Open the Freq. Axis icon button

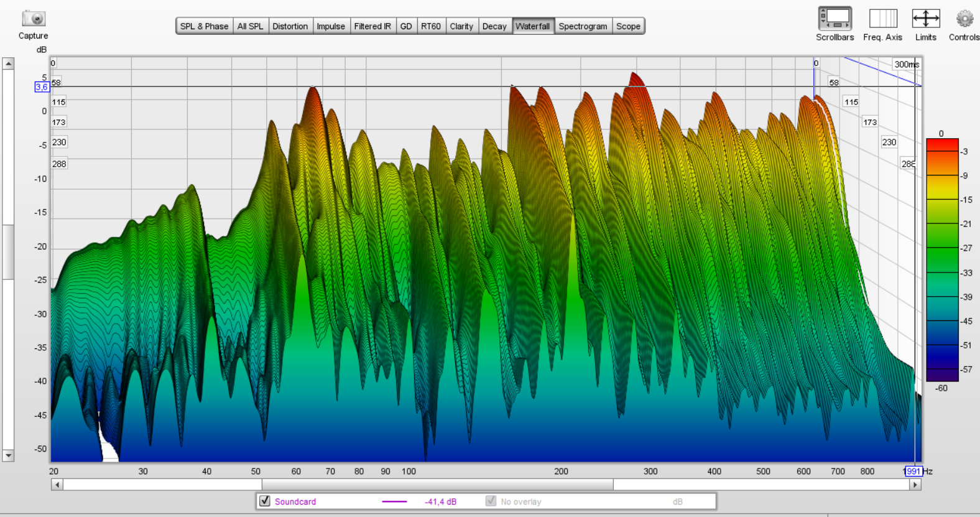pos(883,19)
